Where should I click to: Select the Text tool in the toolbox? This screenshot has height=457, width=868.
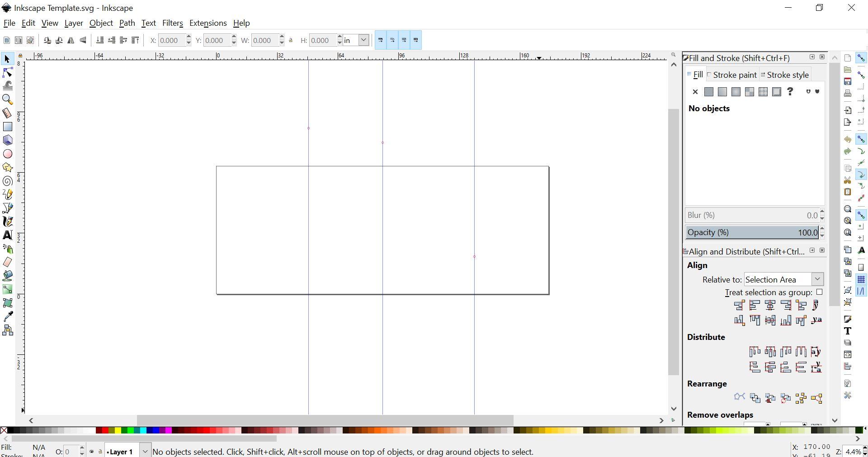click(8, 235)
